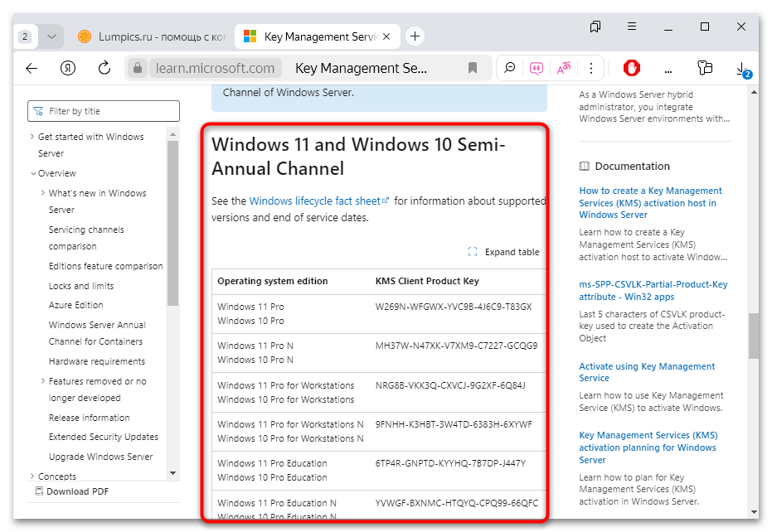
Task: Open Activate using Key Management Service link
Action: (x=647, y=372)
